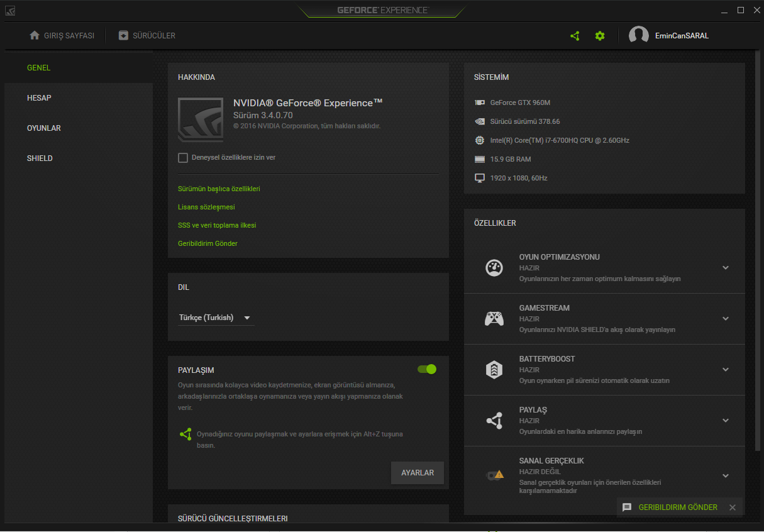Viewport: 764px width, 532px height.
Task: Expand the BATTERYBOOST chevron
Action: pyautogui.click(x=726, y=369)
